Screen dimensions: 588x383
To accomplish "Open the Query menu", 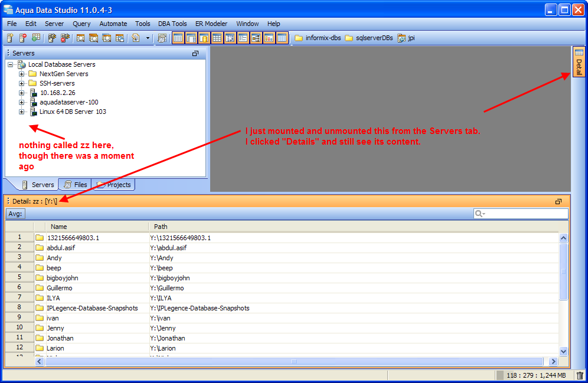I will [81, 24].
